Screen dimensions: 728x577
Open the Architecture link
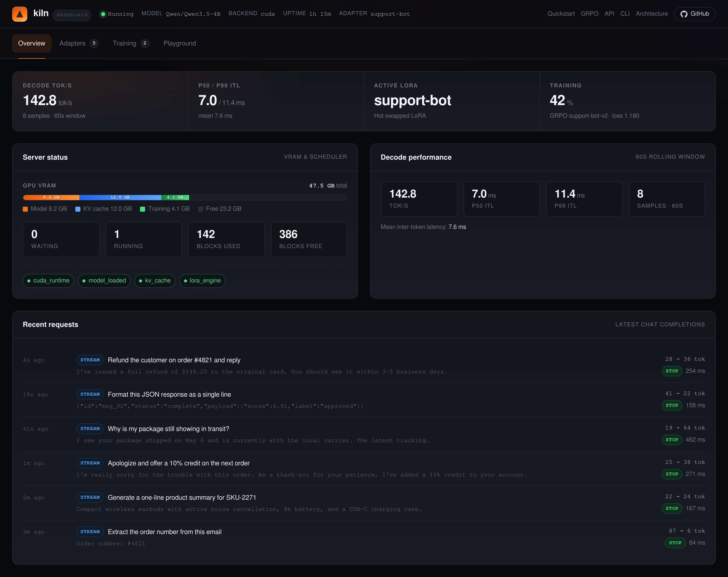point(652,14)
